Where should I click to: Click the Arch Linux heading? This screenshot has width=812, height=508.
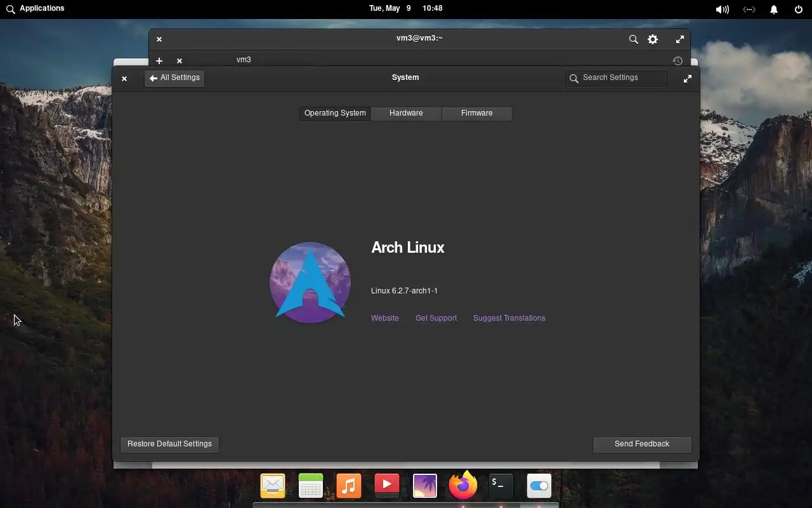[x=408, y=248]
